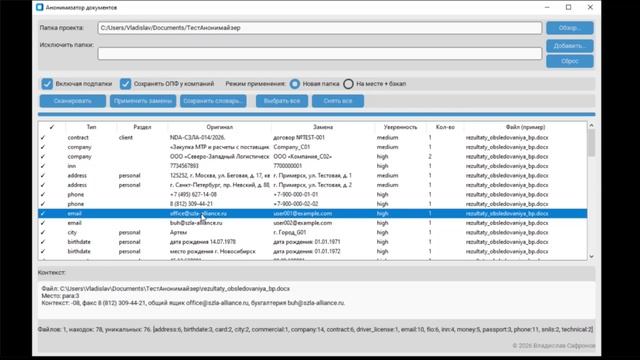This screenshot has height=360, width=640.
Task: Sort by the Кол-во column header
Action: tap(445, 127)
